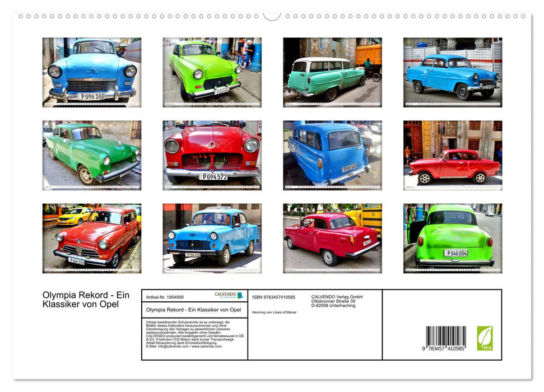Image resolution: width=544 pixels, height=392 pixels.
Task: Click the Artikel-Nr. 1954569 field
Action: (165, 296)
